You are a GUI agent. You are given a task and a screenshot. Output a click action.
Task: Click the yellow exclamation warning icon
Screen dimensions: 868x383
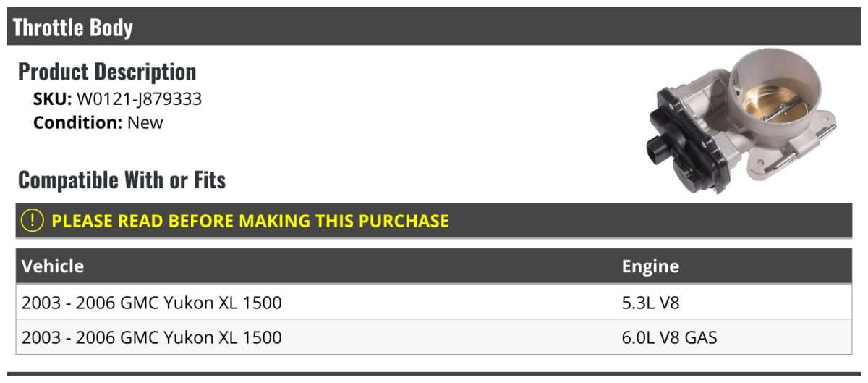(32, 221)
